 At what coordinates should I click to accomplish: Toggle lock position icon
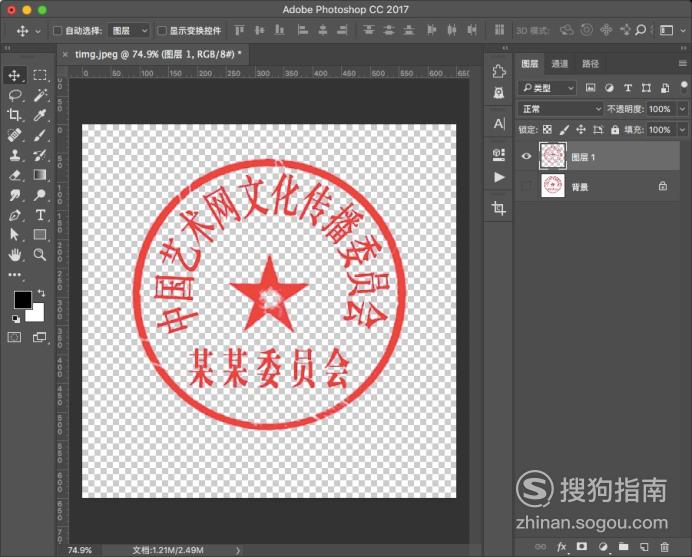point(581,130)
